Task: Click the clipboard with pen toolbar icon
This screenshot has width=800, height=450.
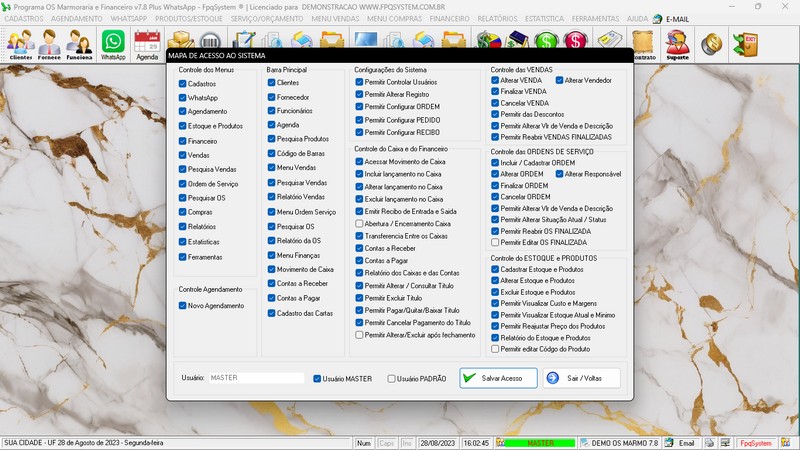Action: pyautogui.click(x=244, y=40)
